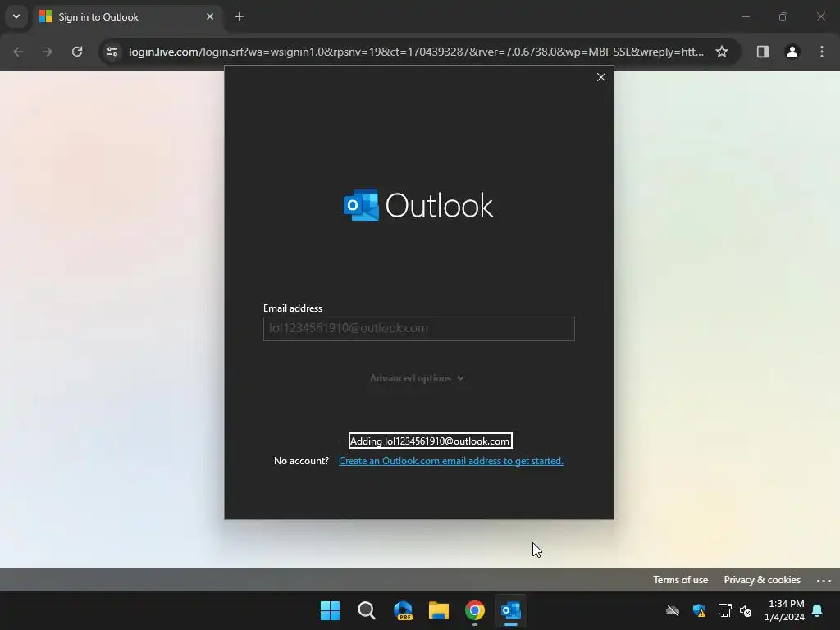Open Windows Search from taskbar
The height and width of the screenshot is (630, 840).
[x=367, y=610]
